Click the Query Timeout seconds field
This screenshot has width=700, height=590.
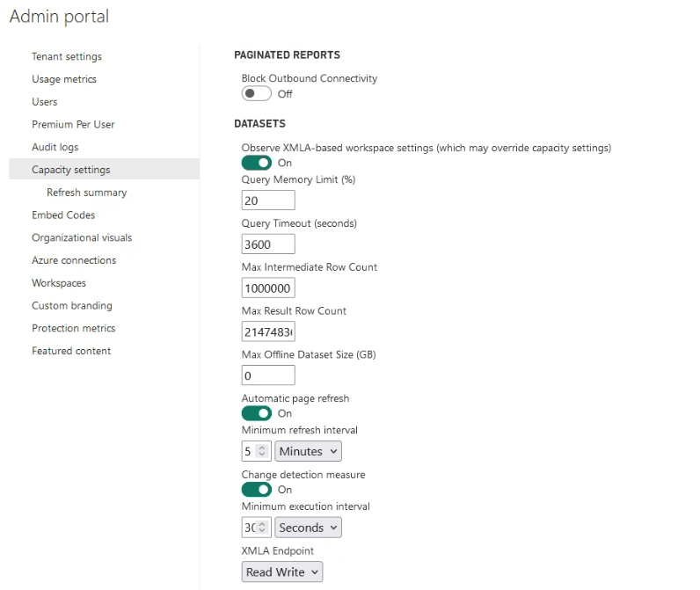(268, 244)
